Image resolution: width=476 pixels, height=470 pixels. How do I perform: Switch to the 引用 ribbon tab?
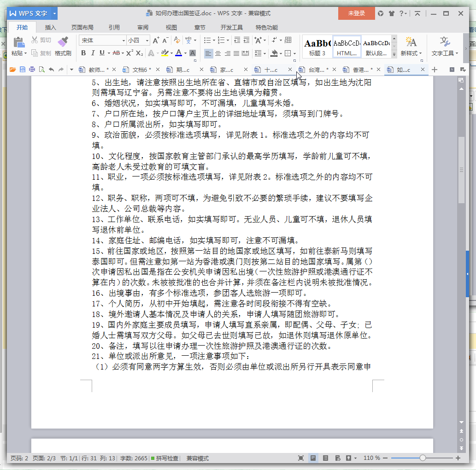tap(114, 27)
